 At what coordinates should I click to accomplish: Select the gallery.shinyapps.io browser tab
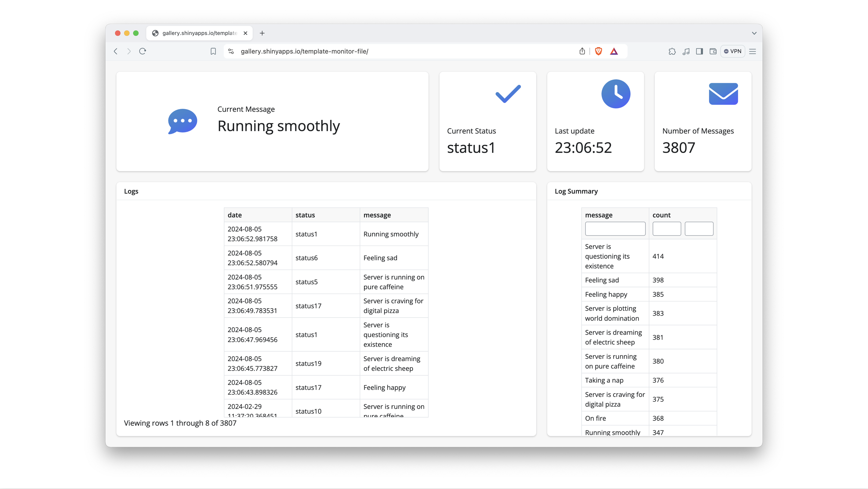199,33
